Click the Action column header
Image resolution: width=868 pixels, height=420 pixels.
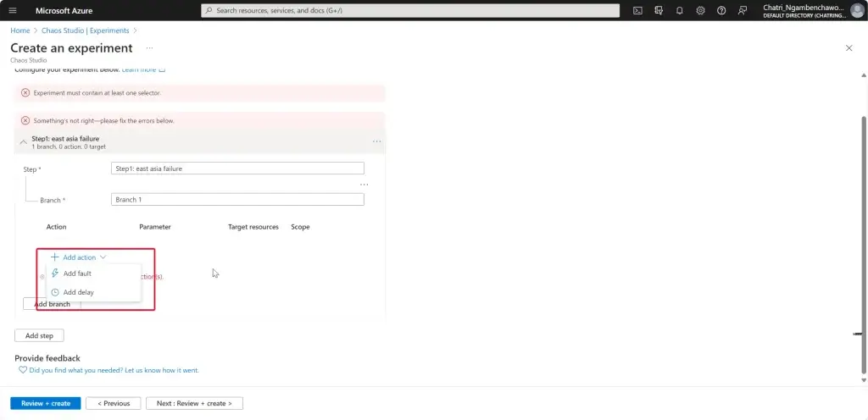(x=57, y=227)
